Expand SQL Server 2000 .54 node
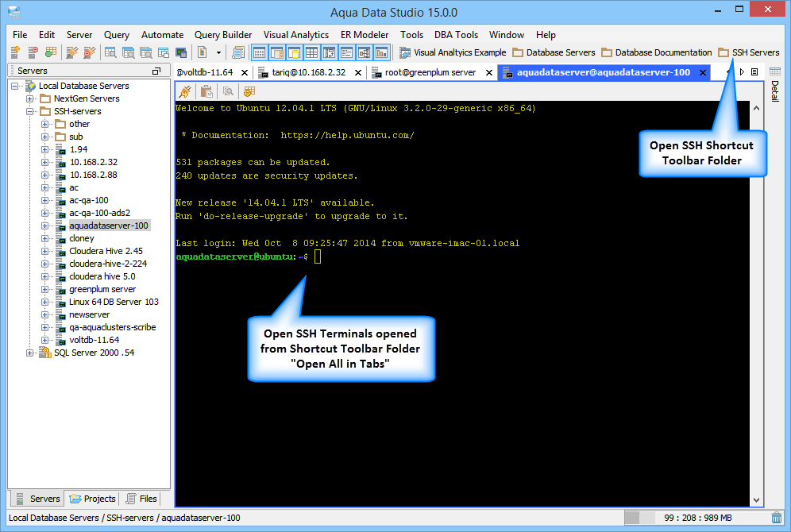This screenshot has height=532, width=791. [30, 353]
